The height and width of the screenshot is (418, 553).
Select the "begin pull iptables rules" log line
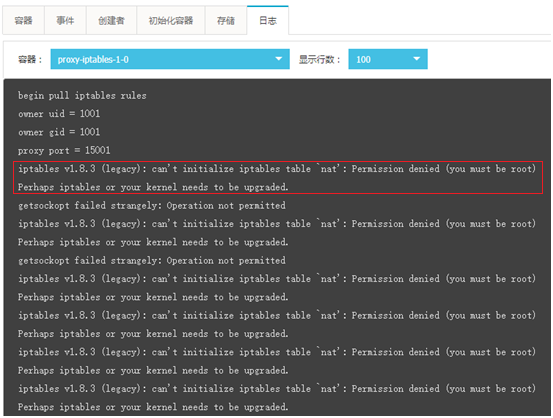tap(82, 96)
